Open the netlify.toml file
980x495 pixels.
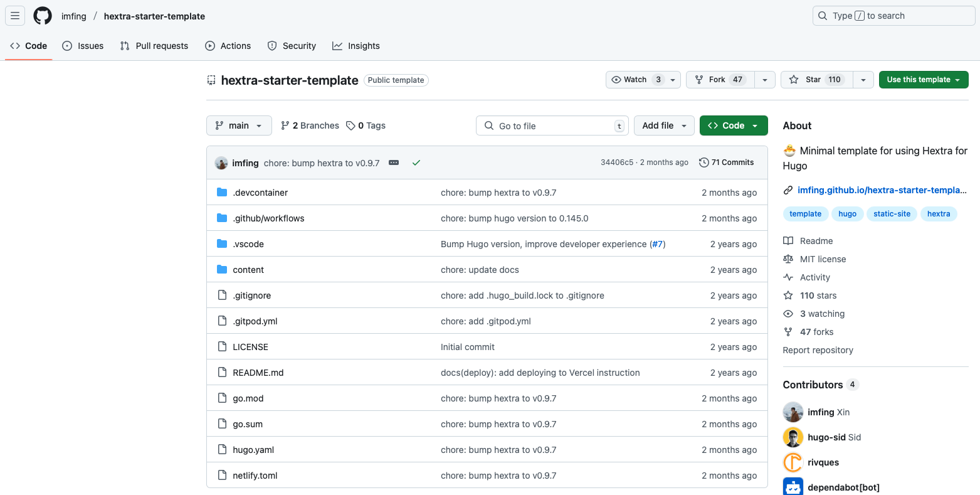(x=255, y=476)
